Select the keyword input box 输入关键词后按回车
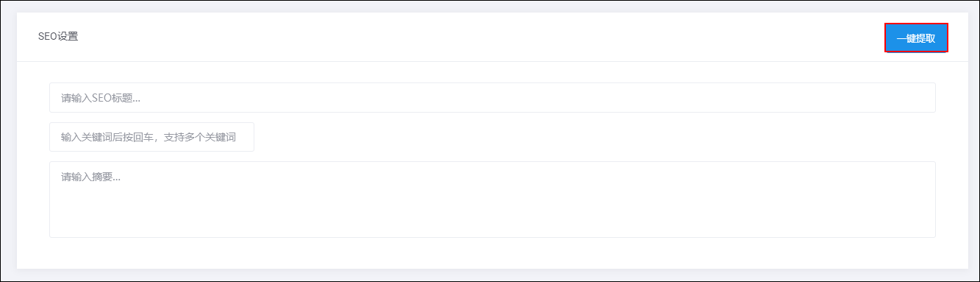 tap(151, 137)
